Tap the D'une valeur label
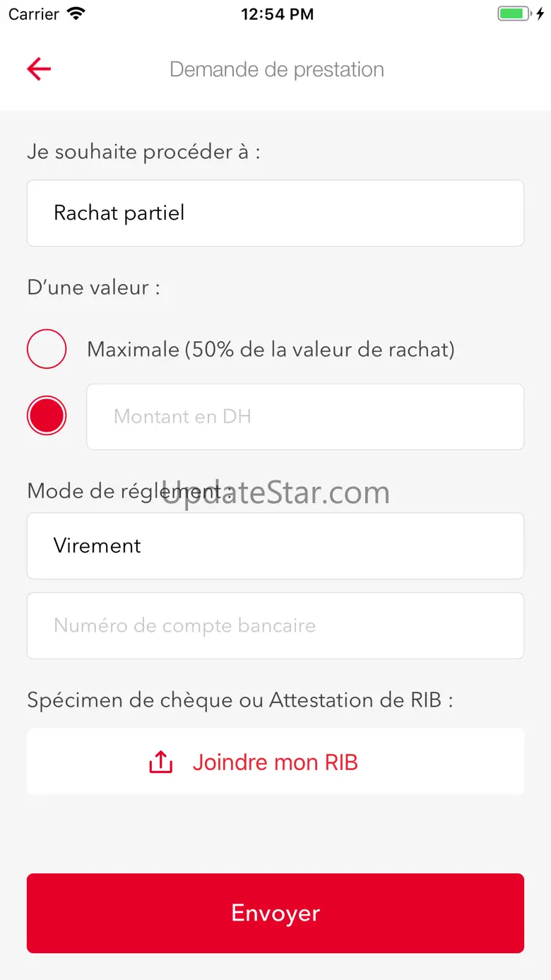 pos(93,288)
